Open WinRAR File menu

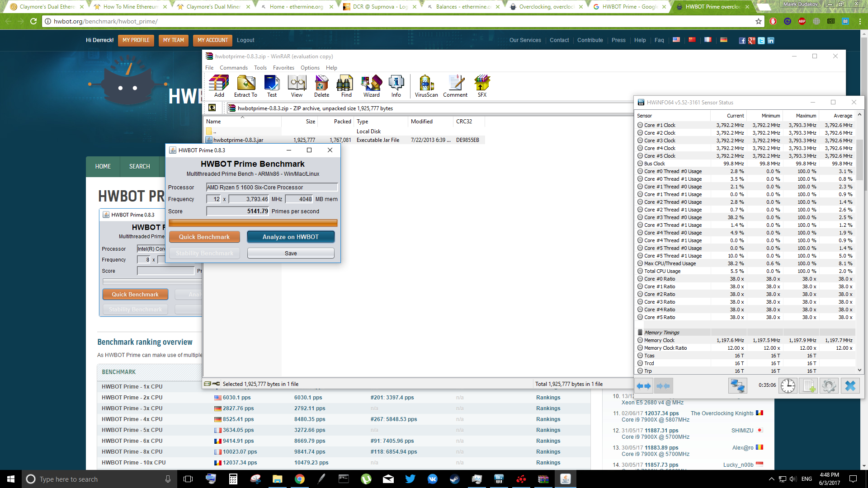(x=209, y=68)
